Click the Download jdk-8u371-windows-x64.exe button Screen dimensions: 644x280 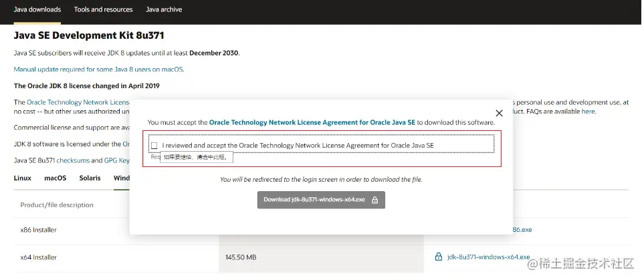click(x=321, y=200)
